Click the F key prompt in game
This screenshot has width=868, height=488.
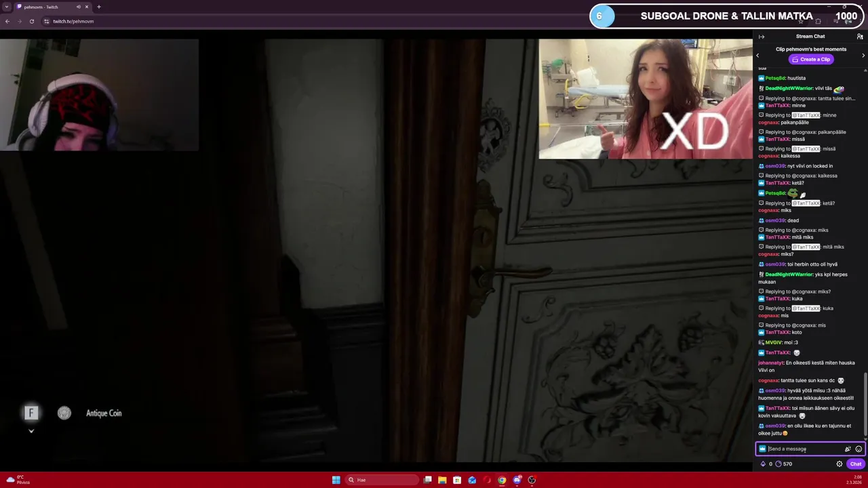(x=31, y=413)
